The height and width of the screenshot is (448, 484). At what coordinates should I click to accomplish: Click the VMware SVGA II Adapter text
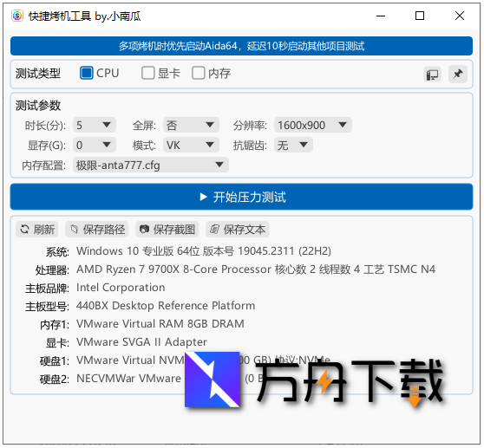[x=141, y=342]
